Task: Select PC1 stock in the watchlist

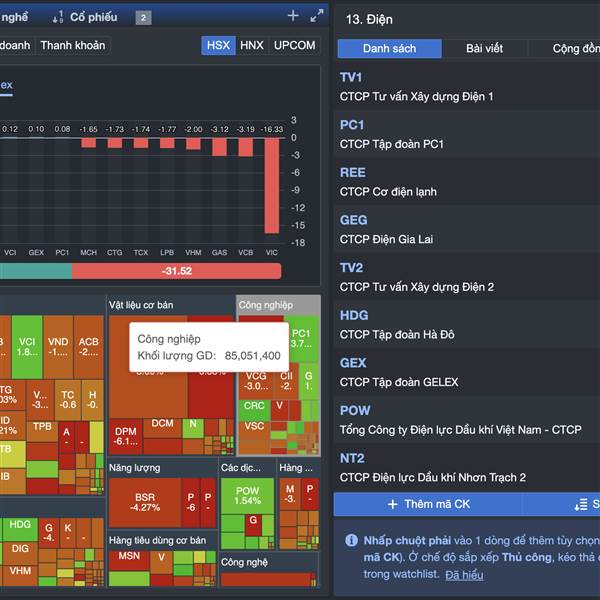Action: (467, 135)
